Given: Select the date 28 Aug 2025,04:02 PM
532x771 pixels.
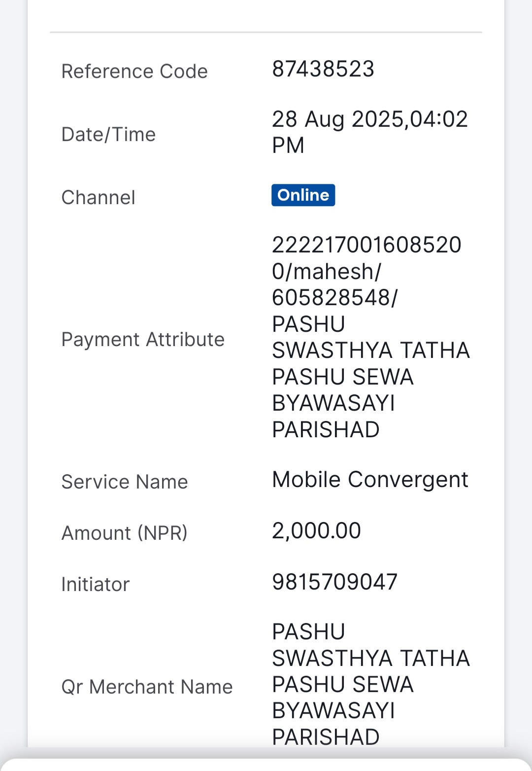Looking at the screenshot, I should point(370,132).
